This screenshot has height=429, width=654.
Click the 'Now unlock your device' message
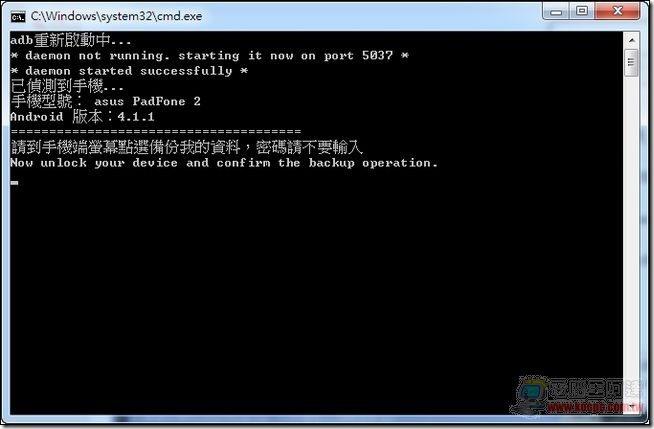[x=224, y=163]
